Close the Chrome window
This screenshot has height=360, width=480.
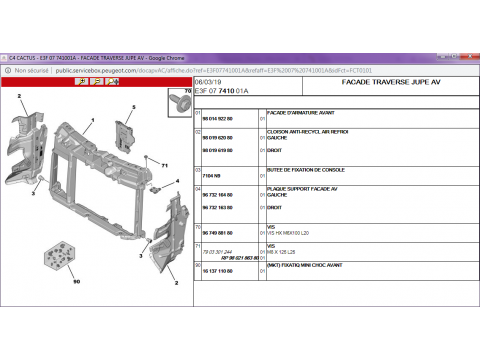coord(470,56)
